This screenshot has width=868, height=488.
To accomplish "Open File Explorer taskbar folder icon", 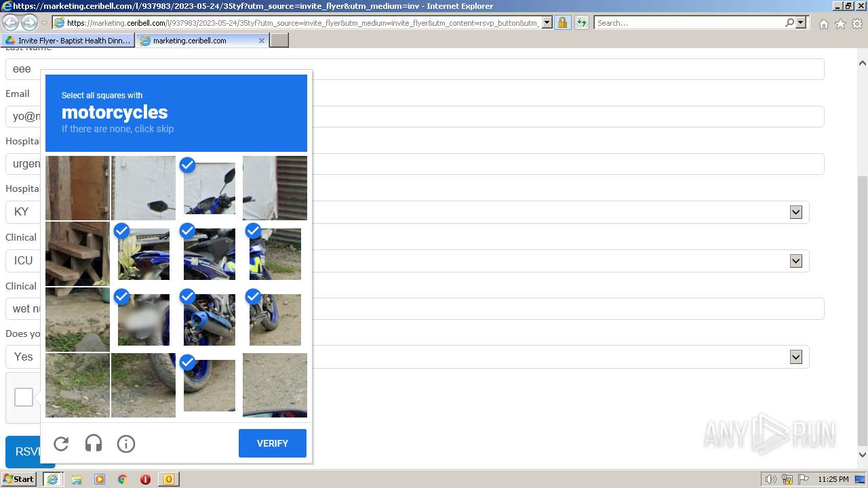I will click(77, 479).
